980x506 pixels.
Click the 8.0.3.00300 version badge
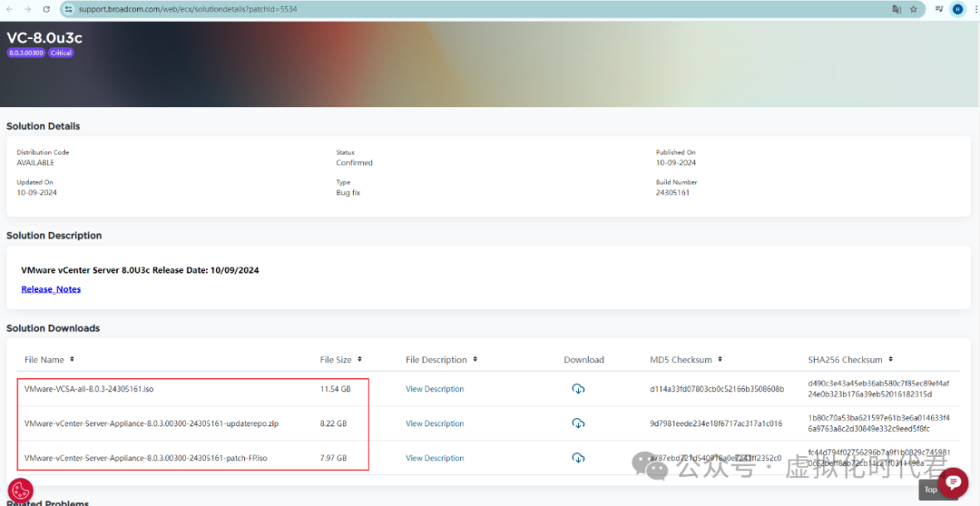[x=26, y=54]
